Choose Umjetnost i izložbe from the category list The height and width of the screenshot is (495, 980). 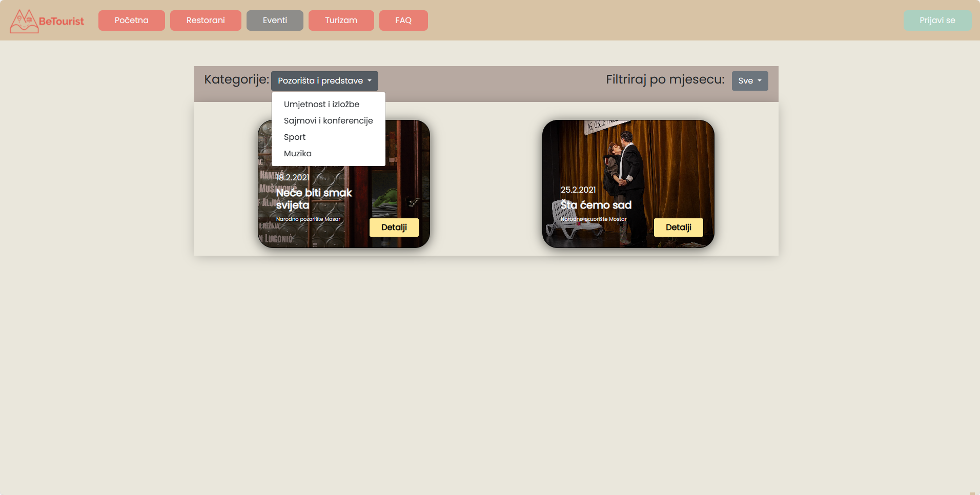[x=321, y=105]
